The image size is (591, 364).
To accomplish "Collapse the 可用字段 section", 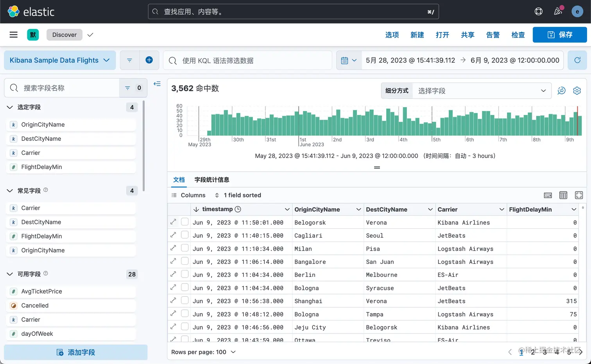I will pyautogui.click(x=10, y=274).
